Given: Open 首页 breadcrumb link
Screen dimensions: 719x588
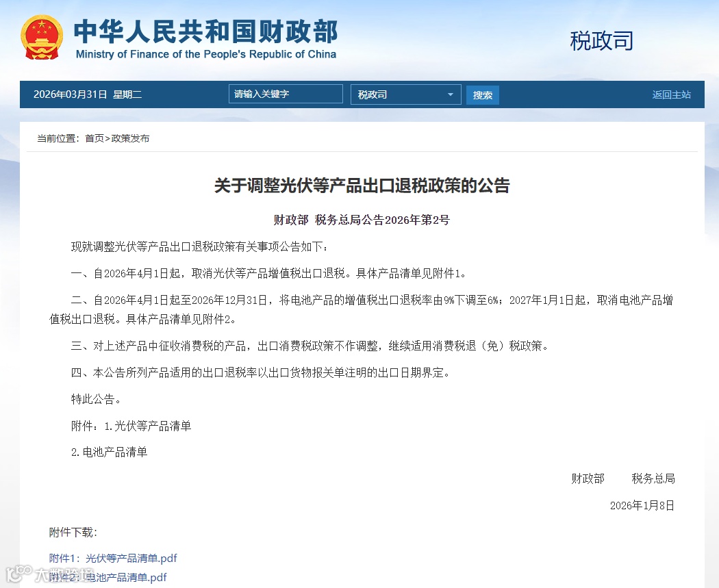Looking at the screenshot, I should coord(94,138).
